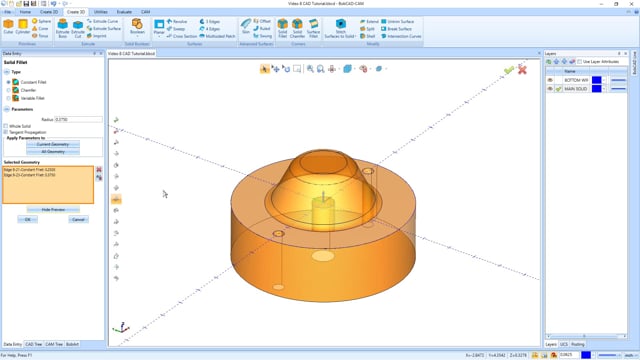Screen dimensions: 640x360
Task: Click the status bar blue color swatch
Action: pyautogui.click(x=586, y=356)
